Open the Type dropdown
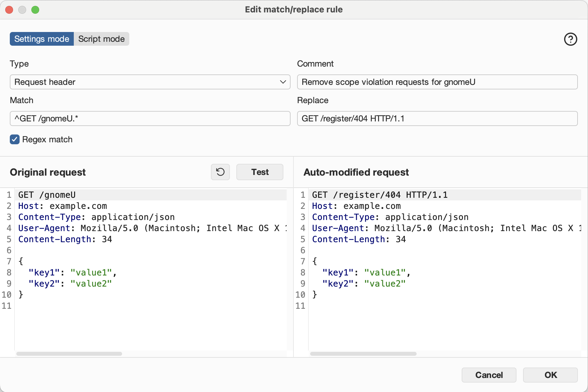 pyautogui.click(x=150, y=82)
